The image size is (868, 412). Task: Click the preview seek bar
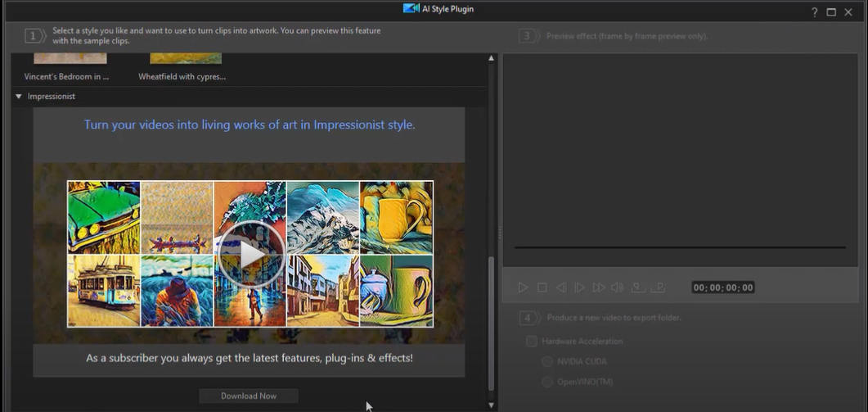[680, 247]
